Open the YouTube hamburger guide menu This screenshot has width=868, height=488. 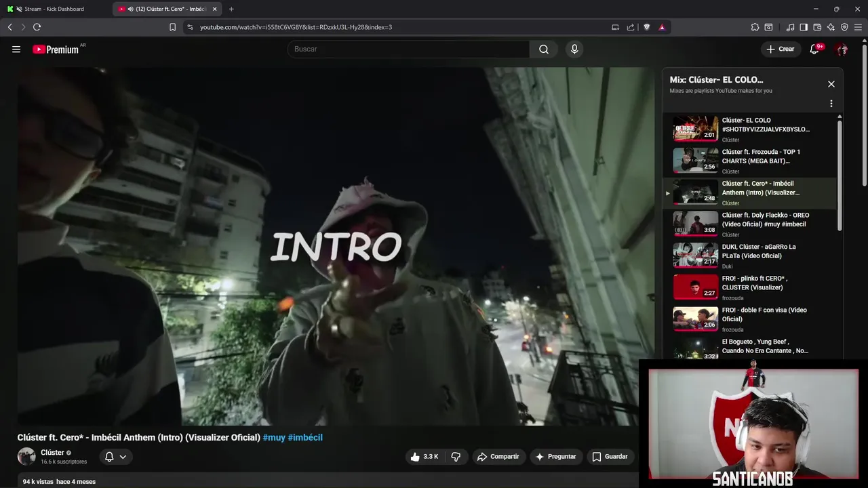(16, 49)
